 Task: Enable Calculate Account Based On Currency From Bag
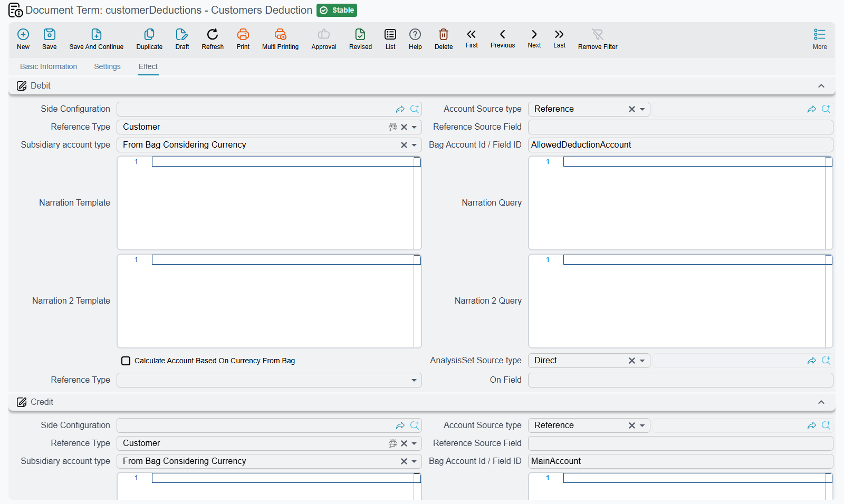(x=126, y=361)
